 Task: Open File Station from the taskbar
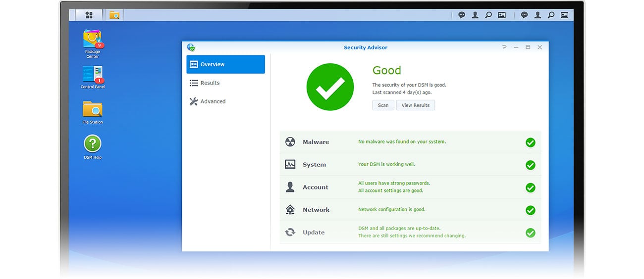114,15
